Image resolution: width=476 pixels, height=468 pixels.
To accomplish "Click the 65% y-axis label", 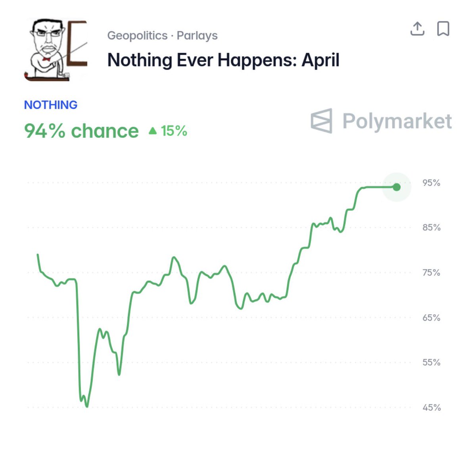I will [x=431, y=318].
